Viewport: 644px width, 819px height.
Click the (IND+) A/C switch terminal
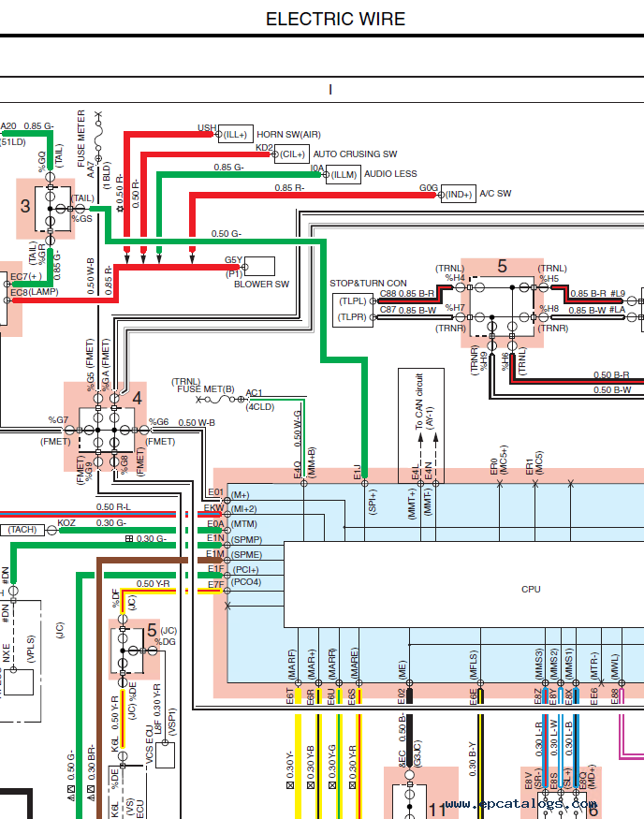[458, 195]
